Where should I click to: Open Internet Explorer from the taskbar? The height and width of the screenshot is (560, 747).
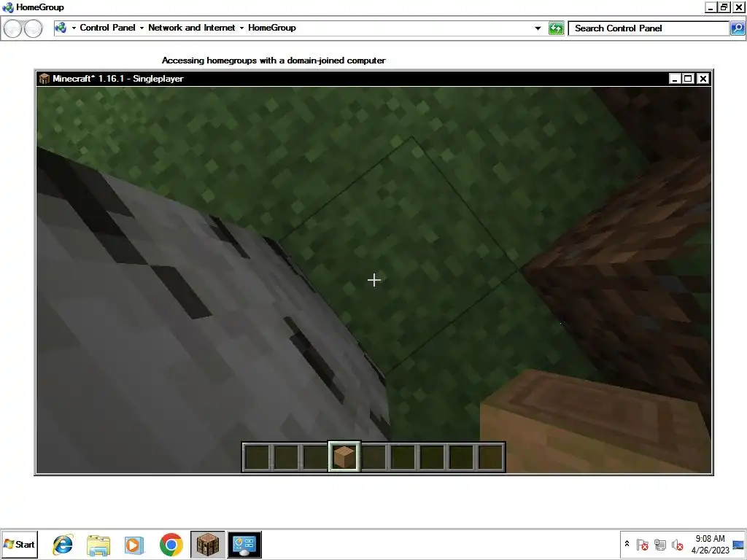(x=63, y=544)
